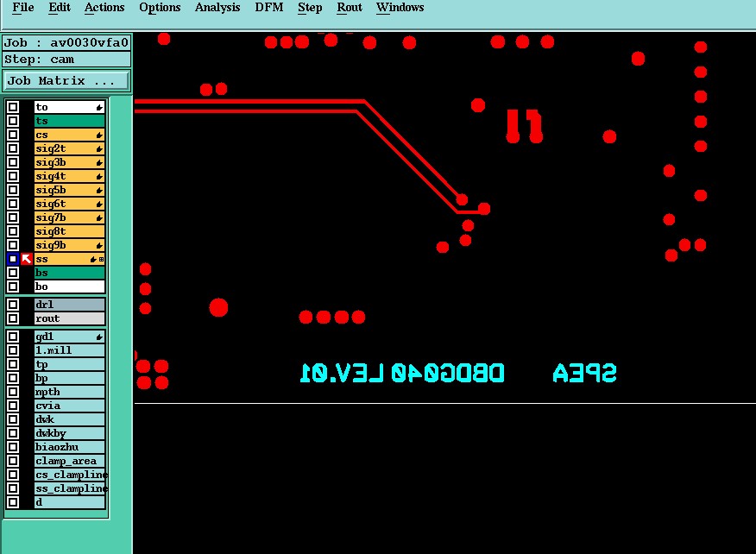The height and width of the screenshot is (554, 756).
Task: Toggle the display checkbox for layer 'ts'
Action: pyautogui.click(x=13, y=121)
